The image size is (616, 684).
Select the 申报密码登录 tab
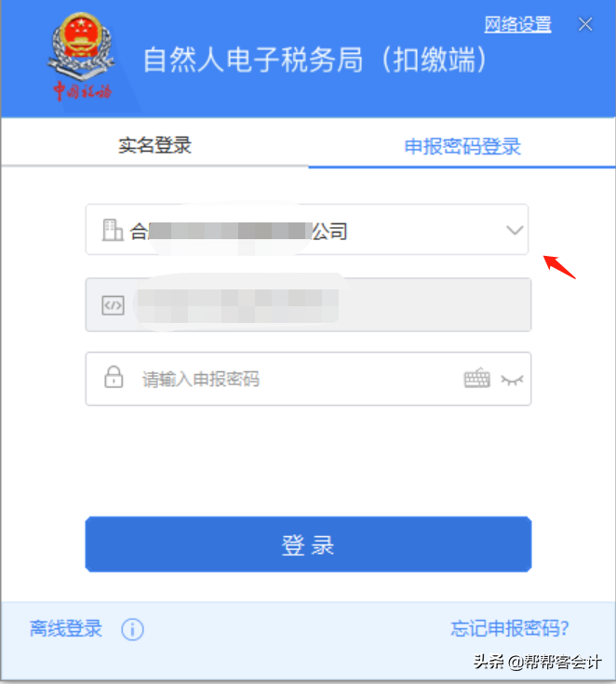click(x=462, y=146)
